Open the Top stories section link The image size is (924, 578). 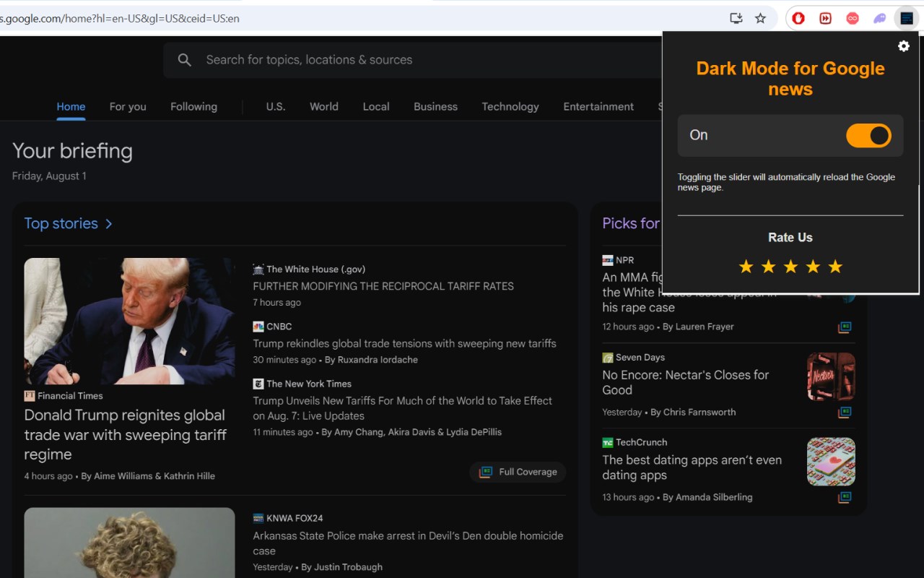61,224
